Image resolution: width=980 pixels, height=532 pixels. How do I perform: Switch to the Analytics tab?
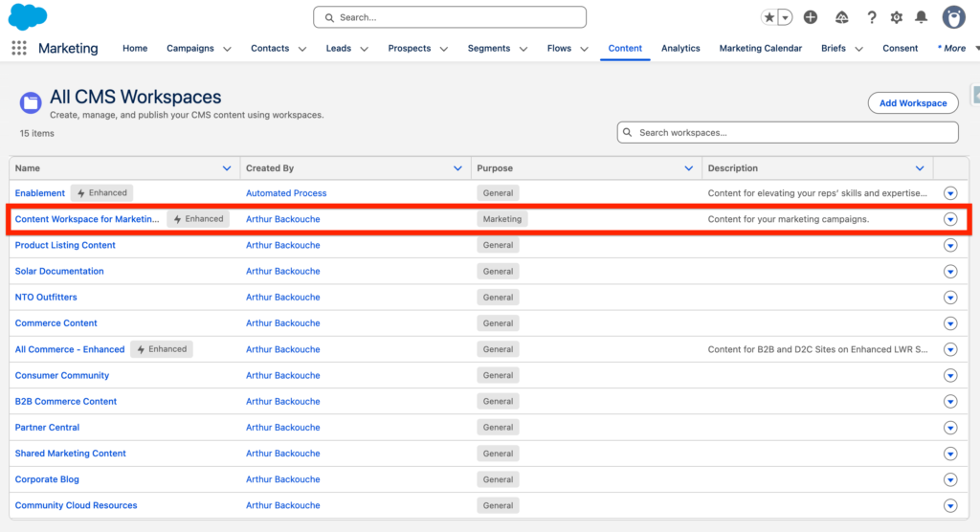coord(680,49)
